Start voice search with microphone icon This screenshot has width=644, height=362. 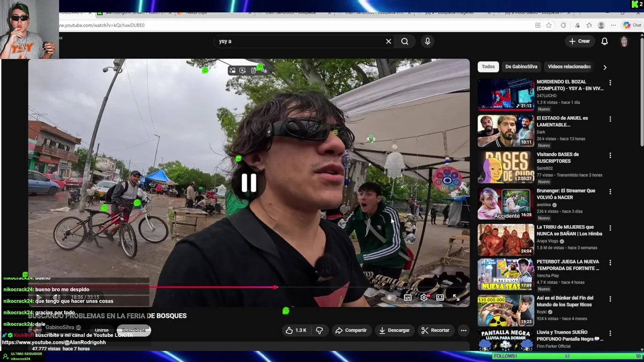point(428,41)
